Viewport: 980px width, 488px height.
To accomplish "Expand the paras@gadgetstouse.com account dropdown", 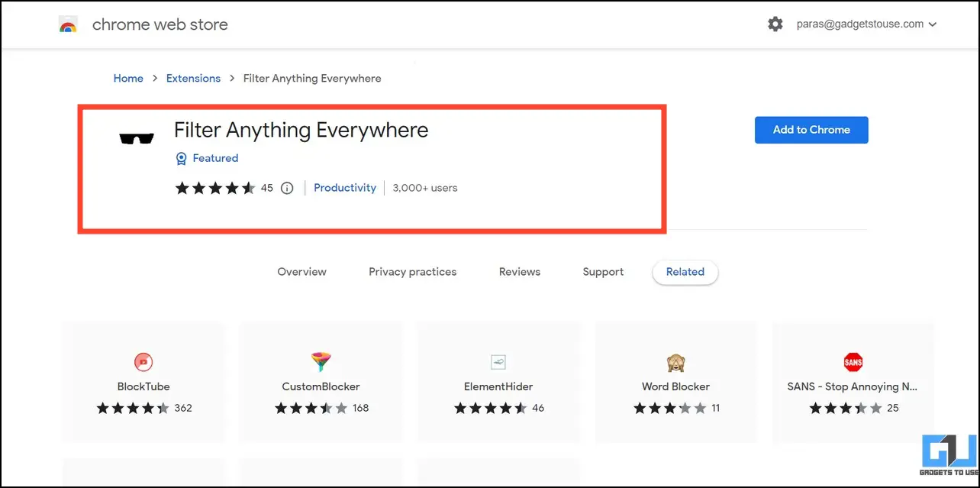I will 869,24.
